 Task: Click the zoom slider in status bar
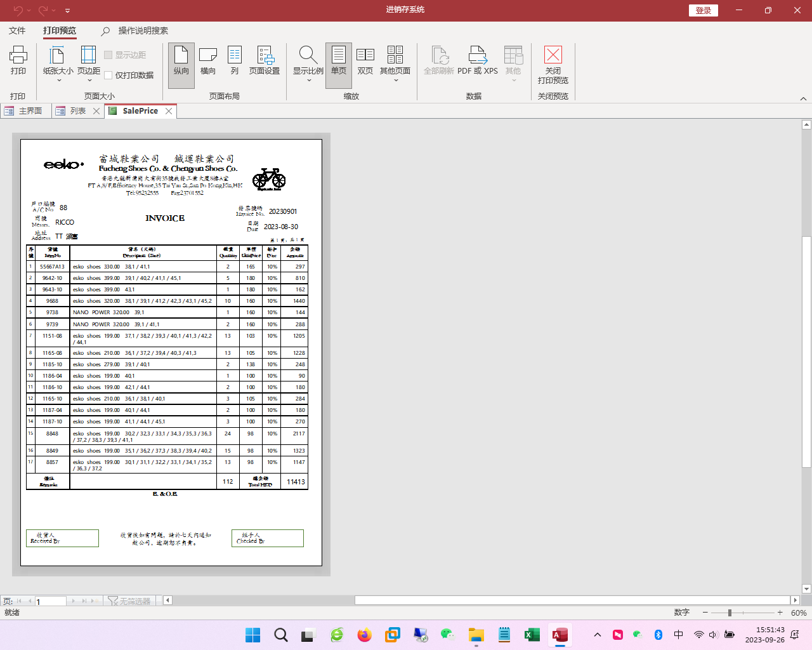click(x=730, y=613)
